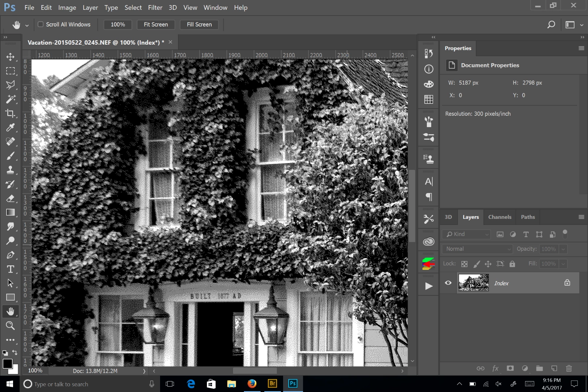
Task: Open the Info panel icon
Action: click(x=429, y=69)
